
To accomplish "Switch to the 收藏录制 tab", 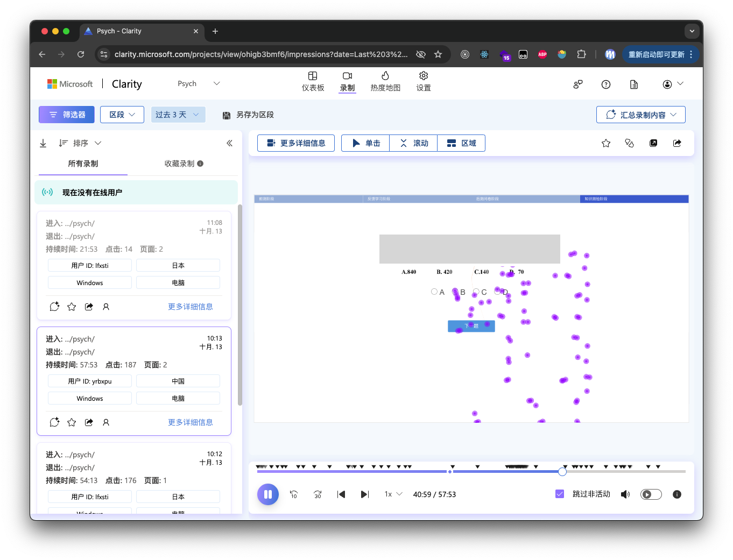I will click(x=184, y=164).
